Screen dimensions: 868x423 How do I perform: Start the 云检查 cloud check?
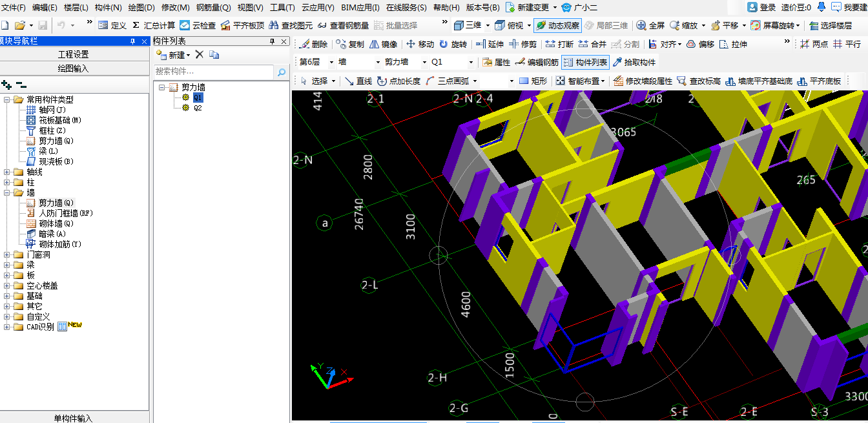coord(198,25)
